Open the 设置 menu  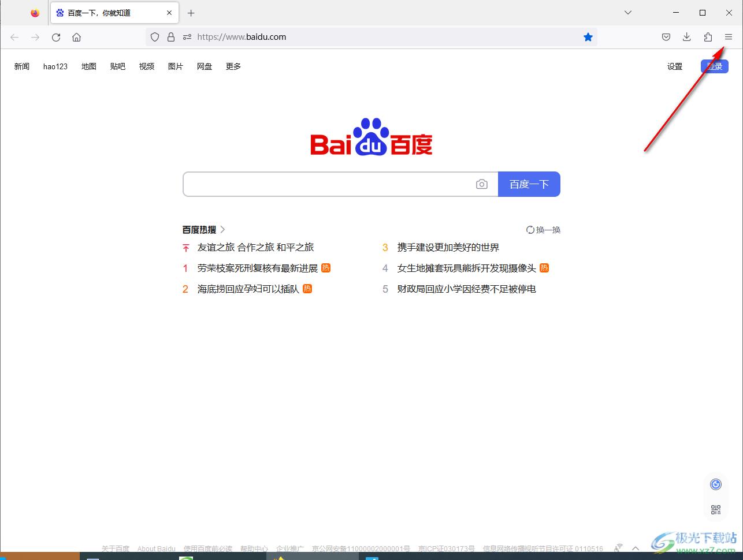coord(675,66)
